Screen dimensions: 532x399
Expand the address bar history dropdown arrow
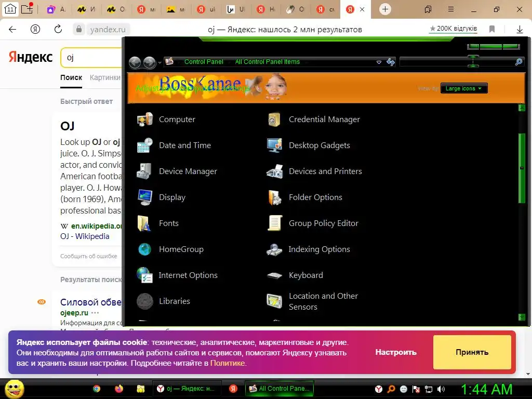click(x=379, y=62)
